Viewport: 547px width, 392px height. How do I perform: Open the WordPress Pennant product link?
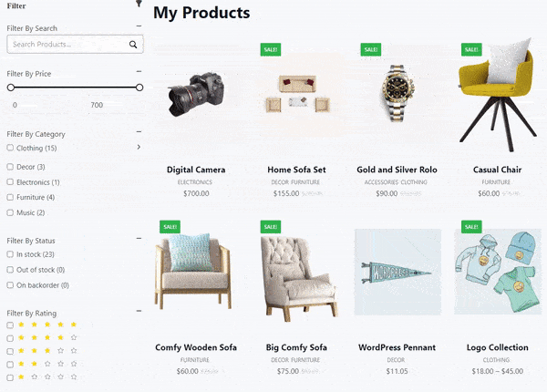pos(397,347)
